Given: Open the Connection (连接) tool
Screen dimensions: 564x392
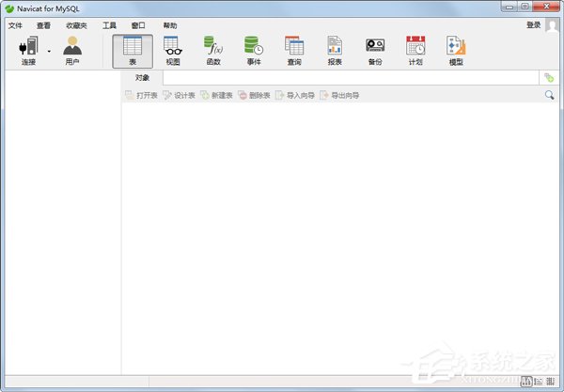Looking at the screenshot, I should (28, 51).
